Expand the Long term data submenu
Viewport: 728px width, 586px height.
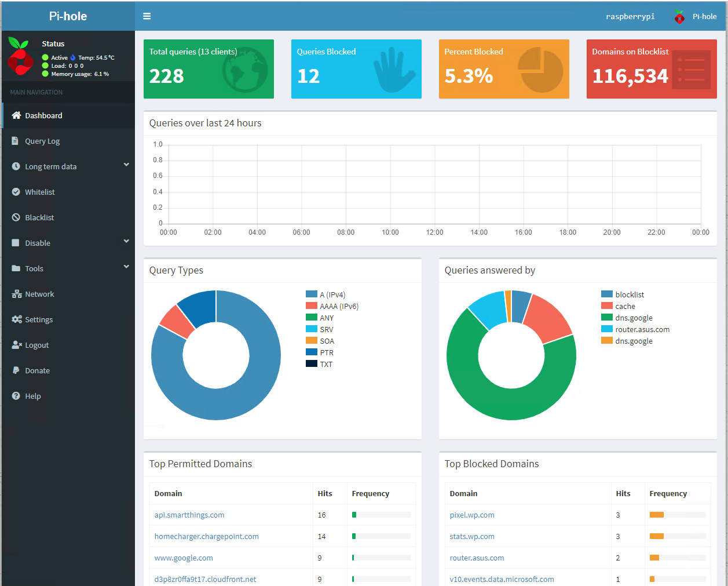[126, 165]
